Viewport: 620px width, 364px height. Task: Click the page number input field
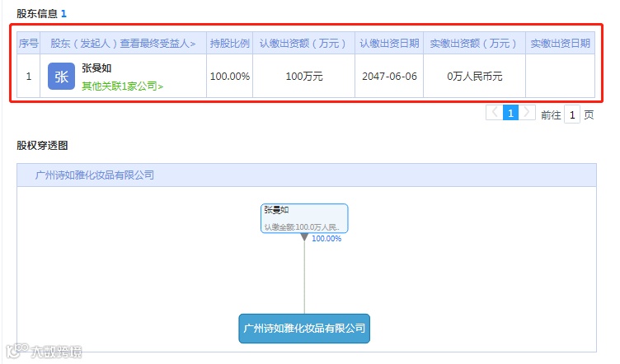(x=571, y=114)
